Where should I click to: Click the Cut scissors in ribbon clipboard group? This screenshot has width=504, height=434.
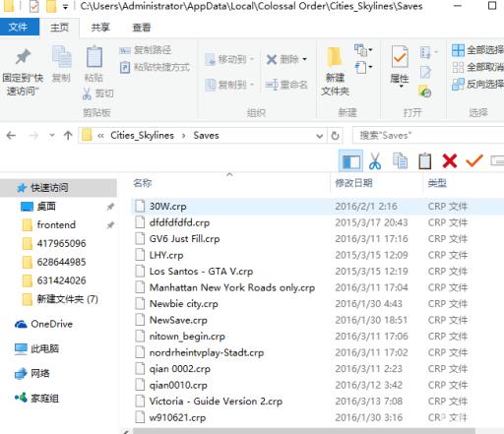coord(98,93)
